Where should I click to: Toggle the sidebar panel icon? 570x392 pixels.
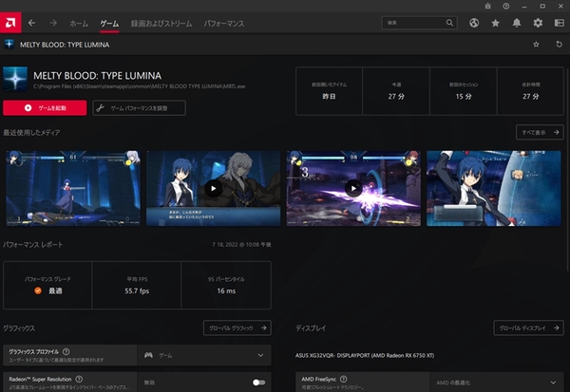click(x=560, y=23)
